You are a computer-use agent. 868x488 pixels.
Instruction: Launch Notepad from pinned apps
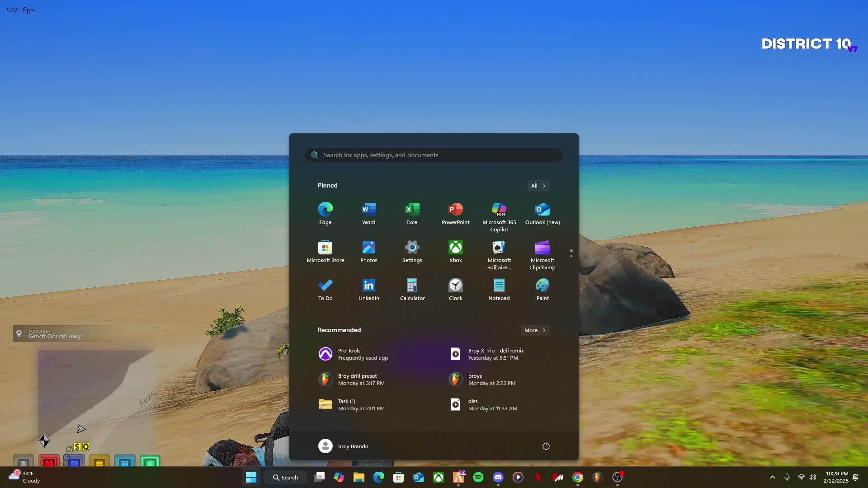(499, 290)
